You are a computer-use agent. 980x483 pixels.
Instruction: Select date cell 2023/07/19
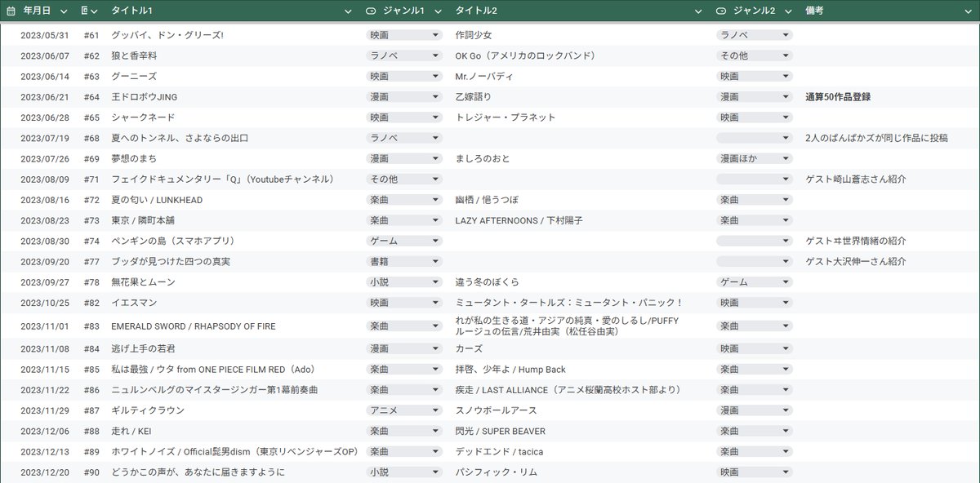point(46,138)
